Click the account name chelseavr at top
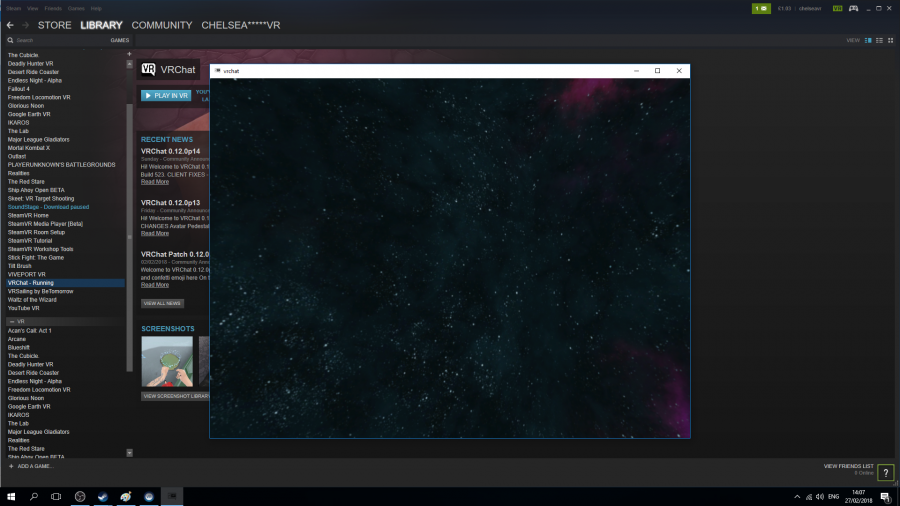 (810, 9)
